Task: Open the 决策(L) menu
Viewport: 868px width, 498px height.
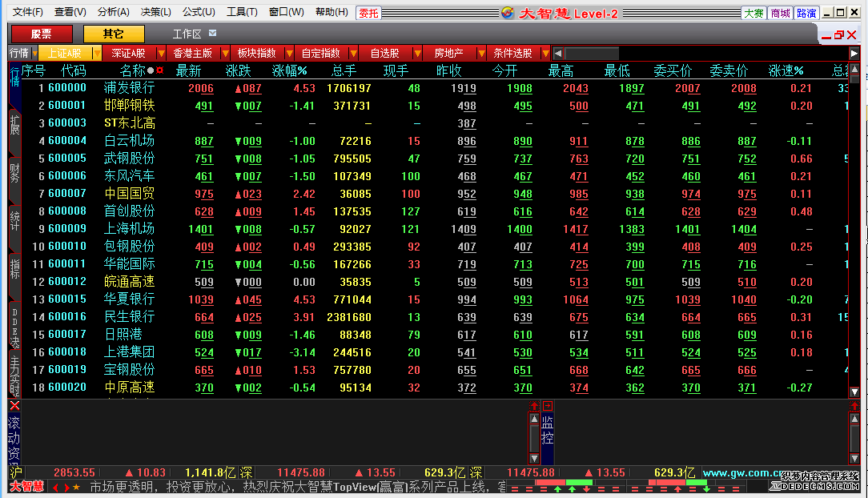Action: [155, 12]
